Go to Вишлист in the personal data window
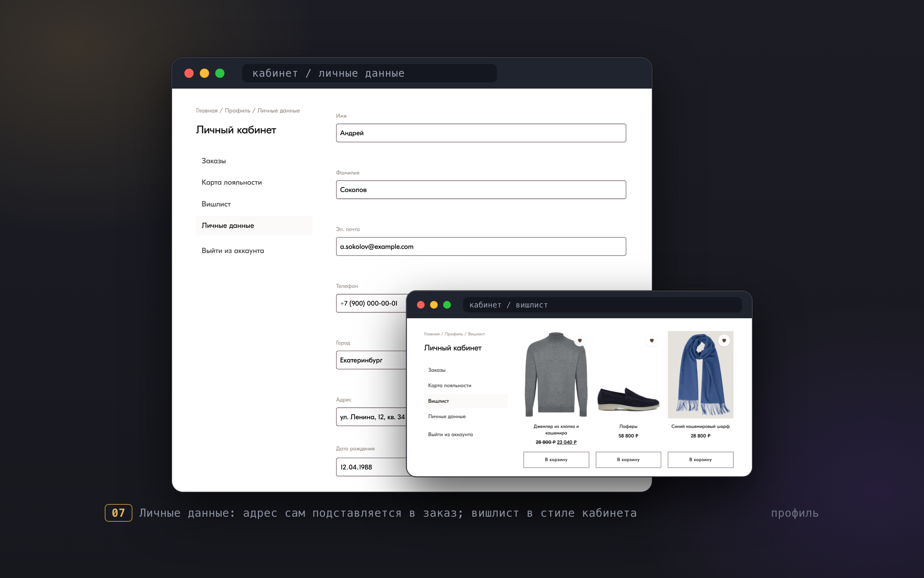Image resolution: width=924 pixels, height=578 pixels. pos(216,204)
